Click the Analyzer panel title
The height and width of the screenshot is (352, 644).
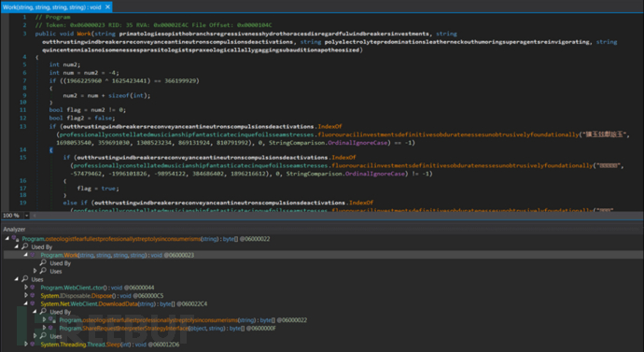click(14, 229)
